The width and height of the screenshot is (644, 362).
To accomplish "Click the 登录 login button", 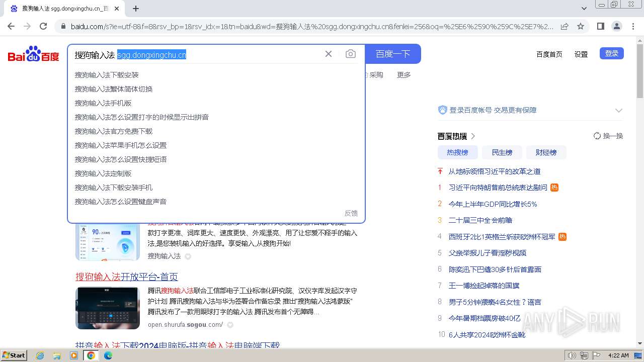I will click(x=612, y=53).
